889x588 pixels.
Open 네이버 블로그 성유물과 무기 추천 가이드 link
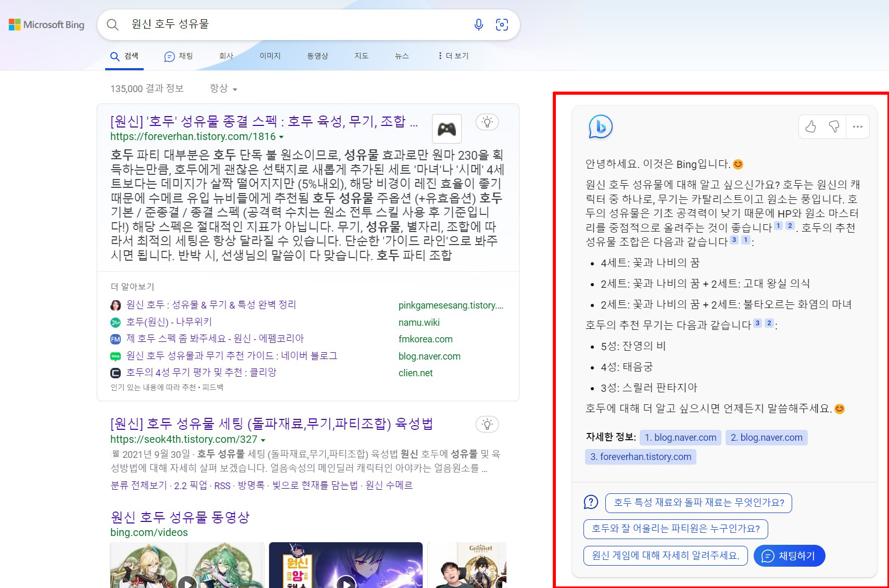pyautogui.click(x=232, y=356)
